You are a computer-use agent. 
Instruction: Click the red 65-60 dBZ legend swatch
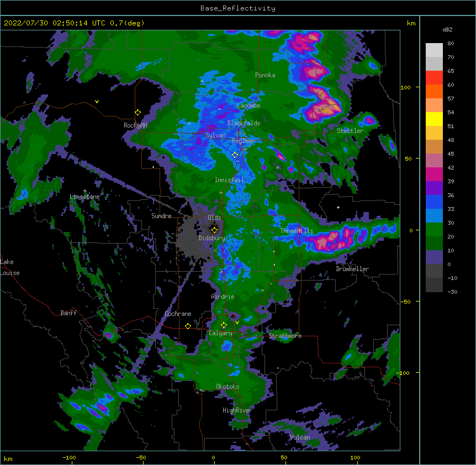(x=434, y=77)
